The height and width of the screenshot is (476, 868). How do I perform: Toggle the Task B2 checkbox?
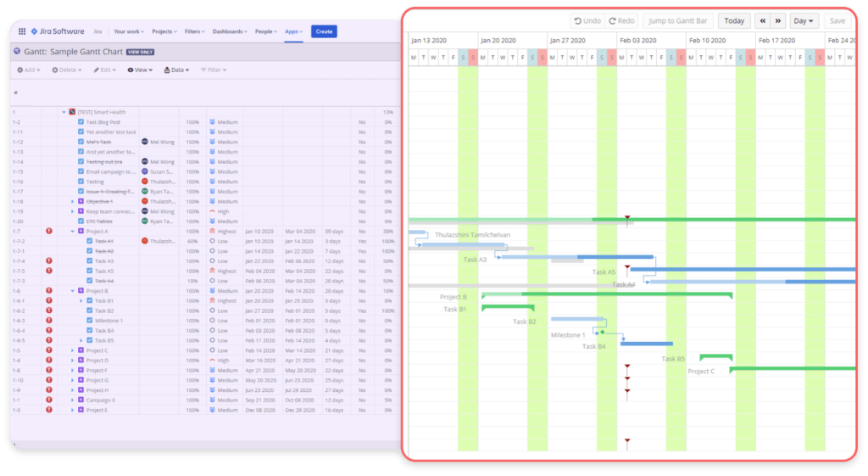coord(90,311)
